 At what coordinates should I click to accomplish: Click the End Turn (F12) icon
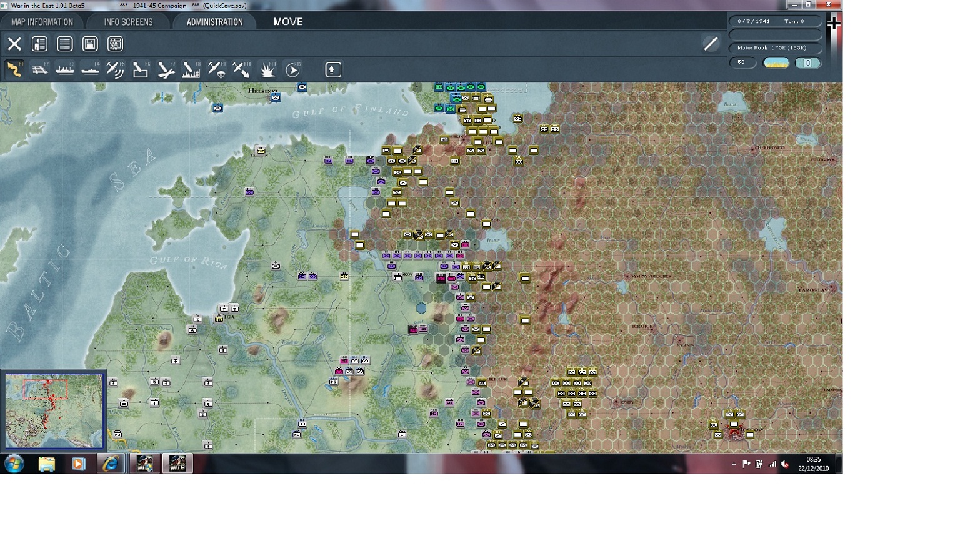(292, 69)
